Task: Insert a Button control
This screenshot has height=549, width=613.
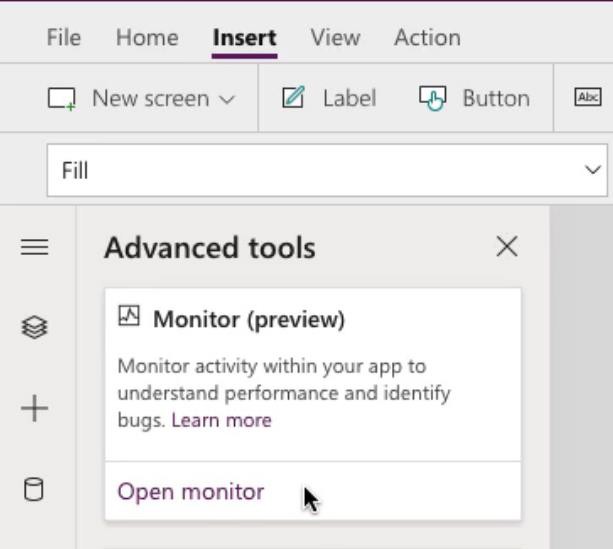Action: point(475,98)
